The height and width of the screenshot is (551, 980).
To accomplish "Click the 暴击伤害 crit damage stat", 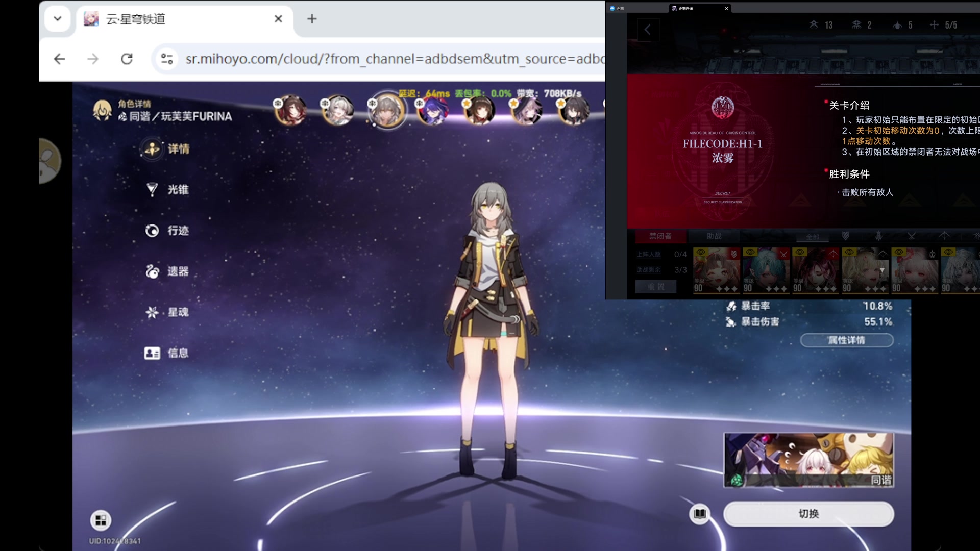I will 809,322.
